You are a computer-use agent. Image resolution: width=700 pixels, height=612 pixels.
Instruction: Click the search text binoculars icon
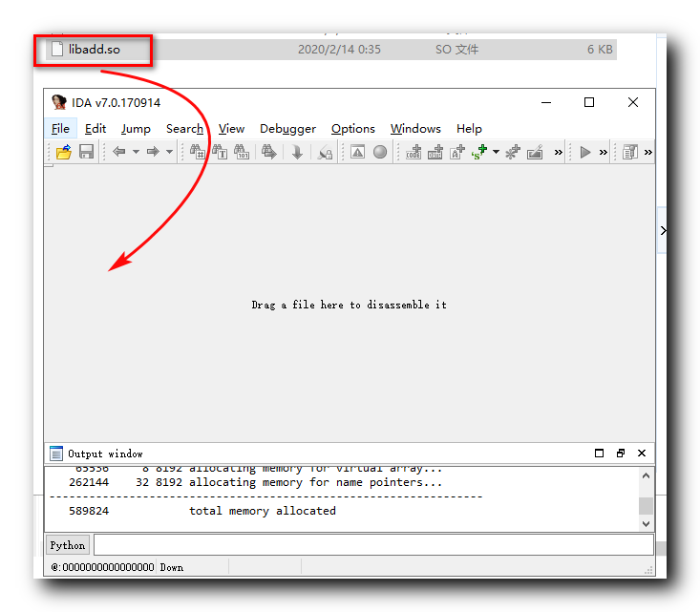tap(220, 152)
